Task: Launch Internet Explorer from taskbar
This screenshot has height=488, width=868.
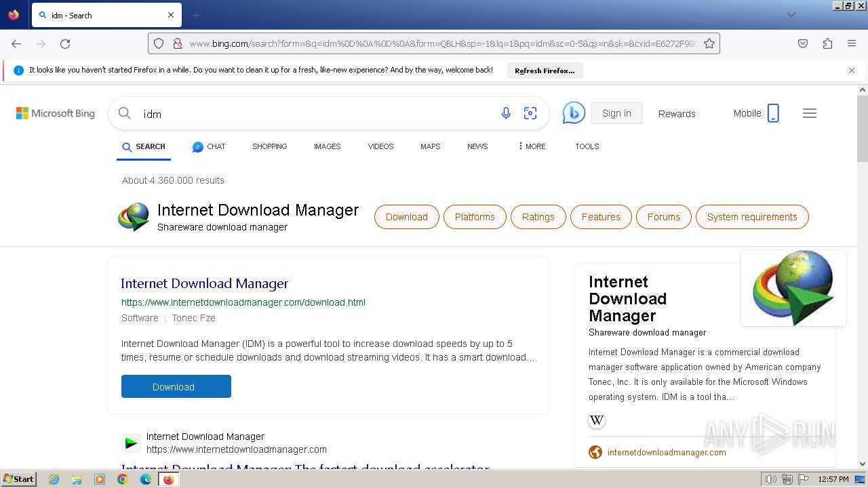Action: pyautogui.click(x=54, y=479)
